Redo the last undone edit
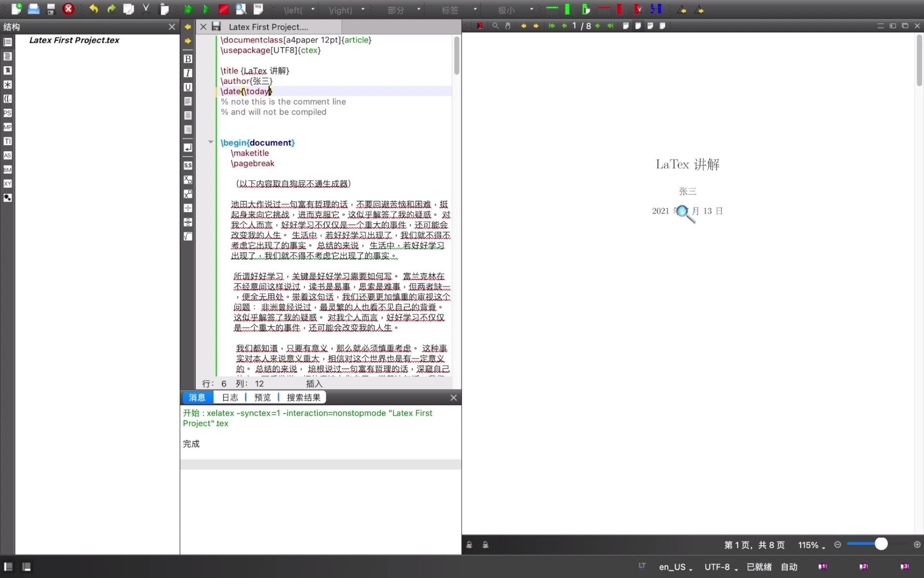924x578 pixels. pyautogui.click(x=111, y=9)
